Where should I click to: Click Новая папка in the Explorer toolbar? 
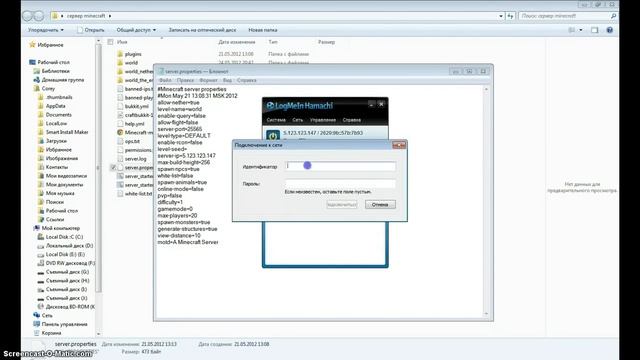click(262, 30)
